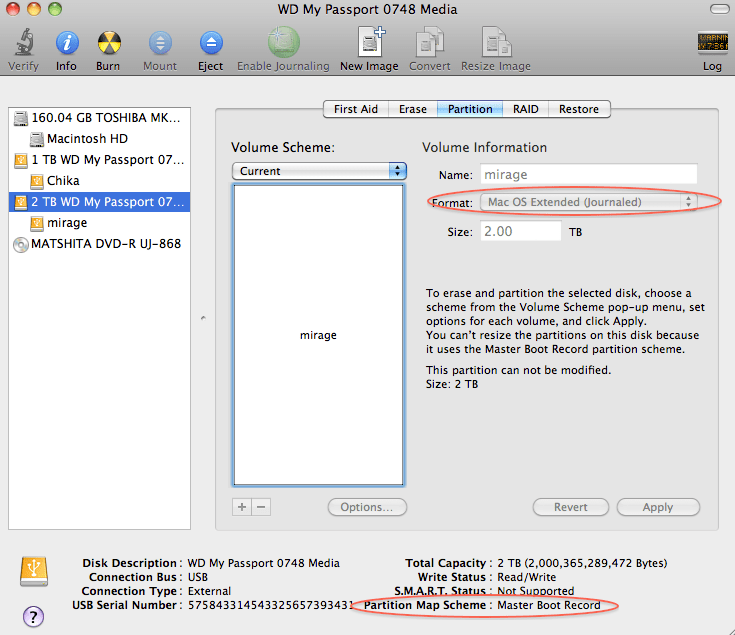735x635 pixels.
Task: Switch to the First Aid tab
Action: (x=356, y=109)
